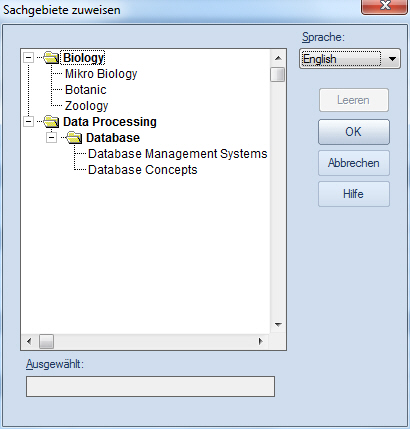The width and height of the screenshot is (410, 429).
Task: Select Mikro Biology in the tree
Action: click(101, 74)
